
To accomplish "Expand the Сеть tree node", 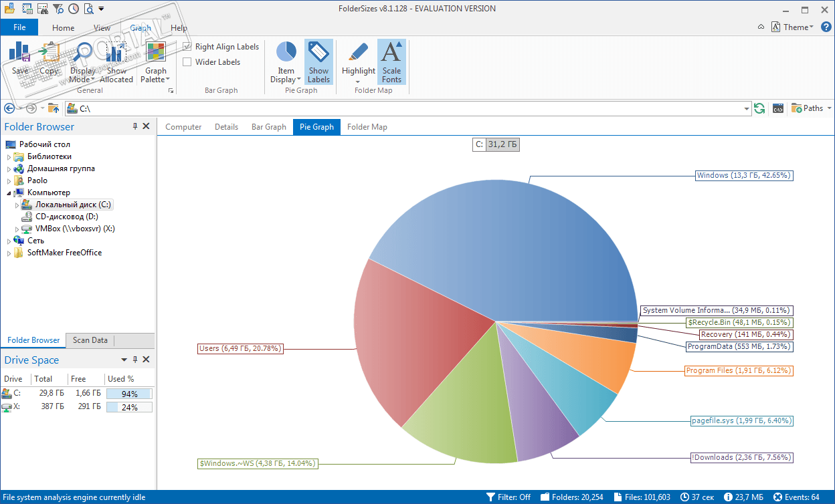I will click(9, 241).
